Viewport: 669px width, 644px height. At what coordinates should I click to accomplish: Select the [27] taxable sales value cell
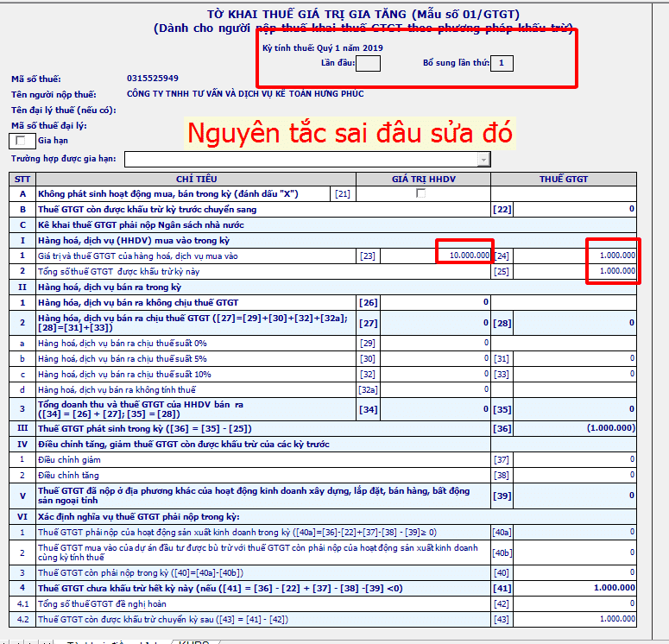435,323
